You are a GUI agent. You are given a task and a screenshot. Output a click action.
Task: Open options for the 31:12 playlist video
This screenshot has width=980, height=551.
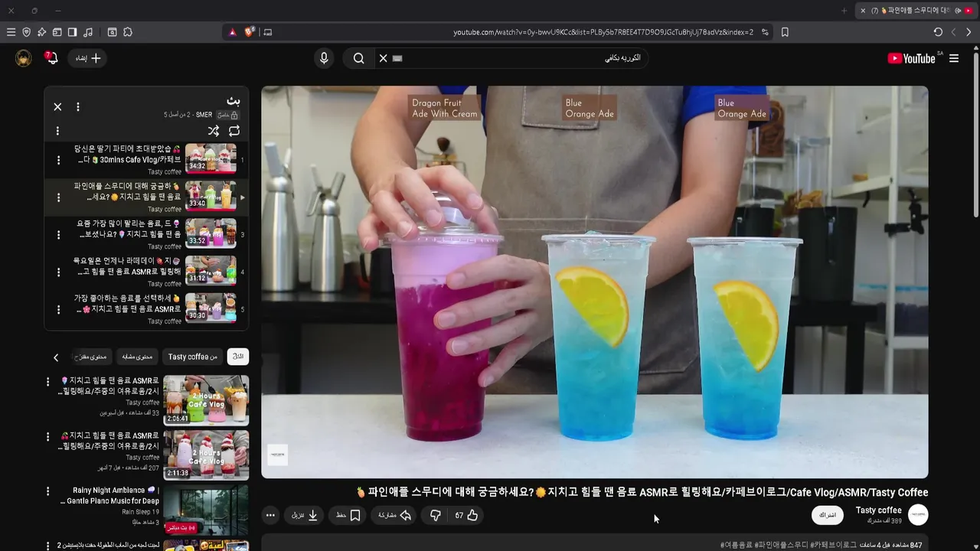58,272
